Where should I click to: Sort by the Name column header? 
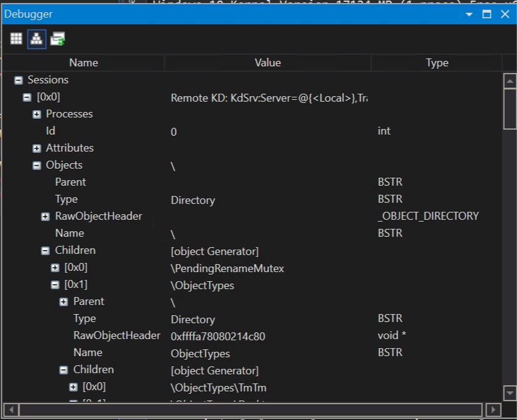pos(83,63)
